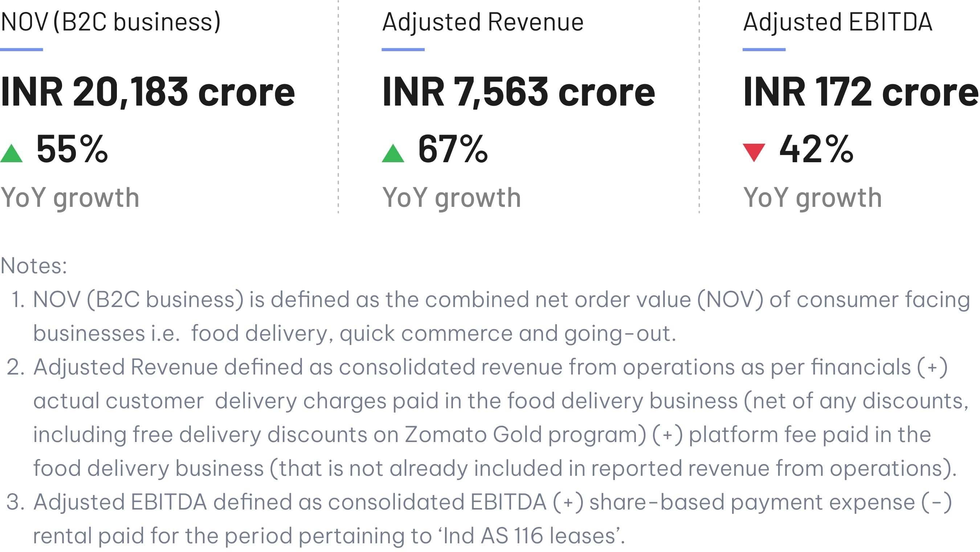980x552 pixels.
Task: Click the INR 172 crore figure
Action: (861, 92)
